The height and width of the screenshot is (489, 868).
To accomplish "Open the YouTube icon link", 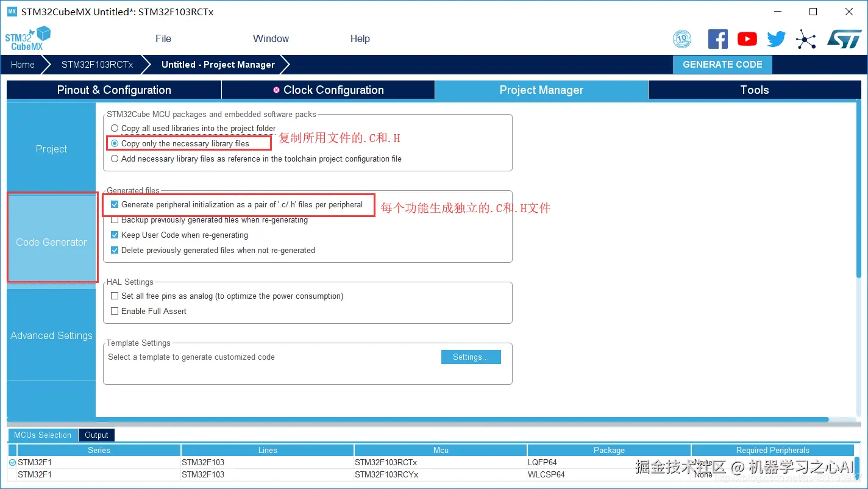I will (x=747, y=39).
